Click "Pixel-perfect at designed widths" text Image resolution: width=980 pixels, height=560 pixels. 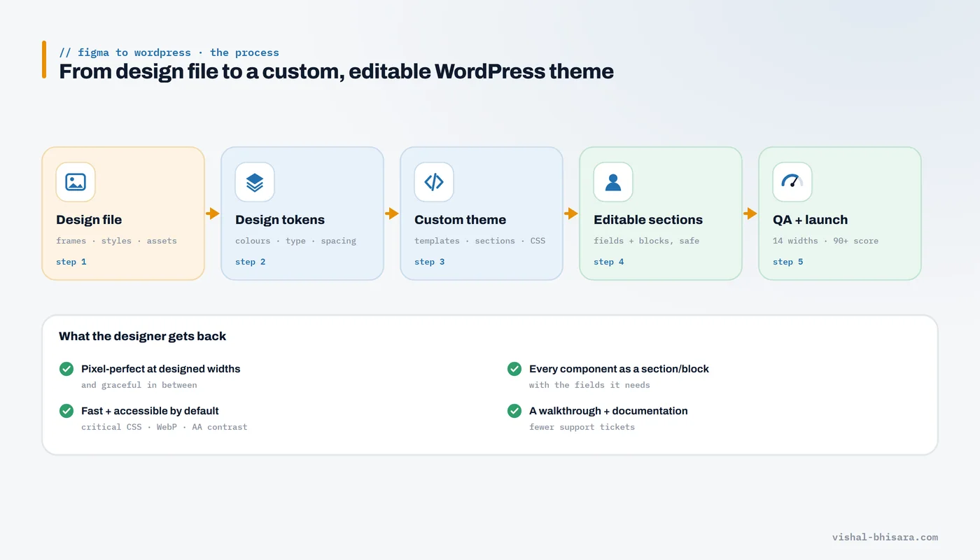[x=160, y=369]
